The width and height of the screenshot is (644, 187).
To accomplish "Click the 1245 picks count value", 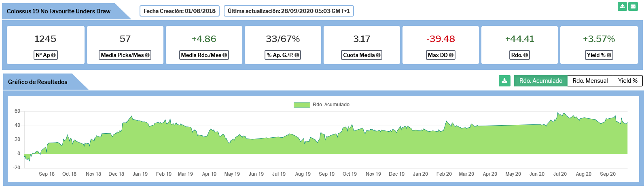I will coord(45,39).
